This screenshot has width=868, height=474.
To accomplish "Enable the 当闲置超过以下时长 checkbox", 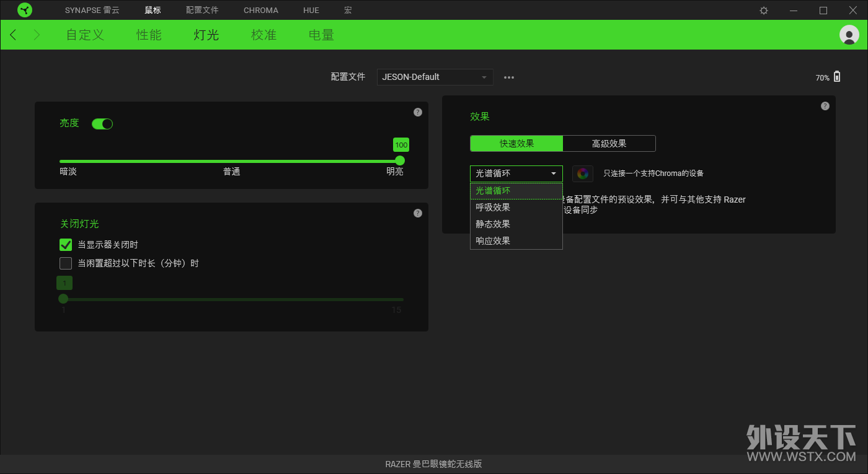I will [x=66, y=263].
